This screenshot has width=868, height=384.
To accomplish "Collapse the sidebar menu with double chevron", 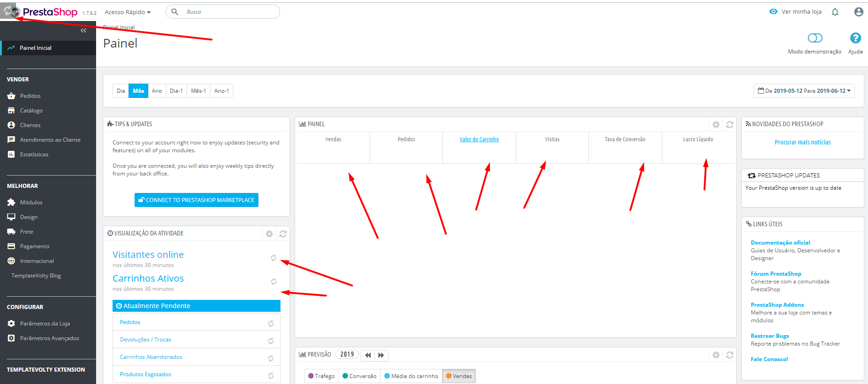I will [83, 31].
